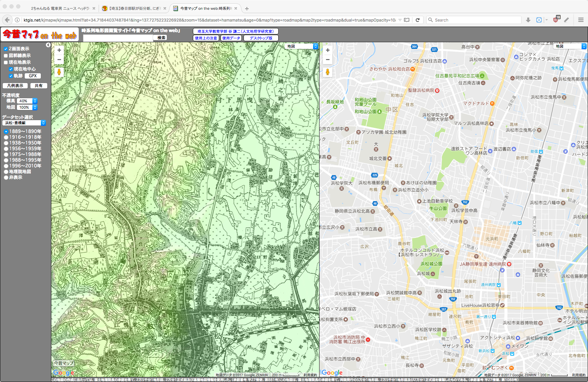
Task: Click マクドナルド restaurant marker on map
Action: tap(492, 103)
